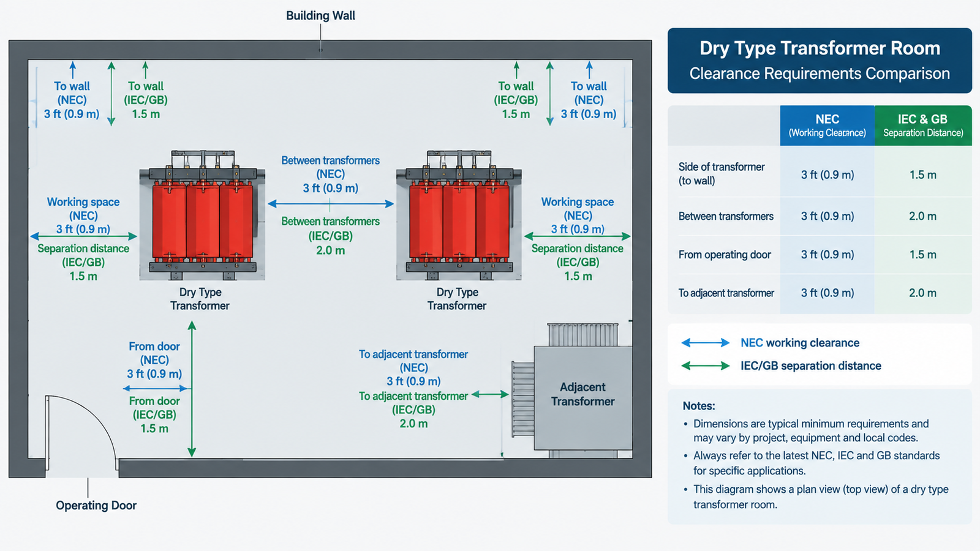Image resolution: width=980 pixels, height=551 pixels.
Task: Click the 'Notes:' heading
Action: pyautogui.click(x=699, y=406)
